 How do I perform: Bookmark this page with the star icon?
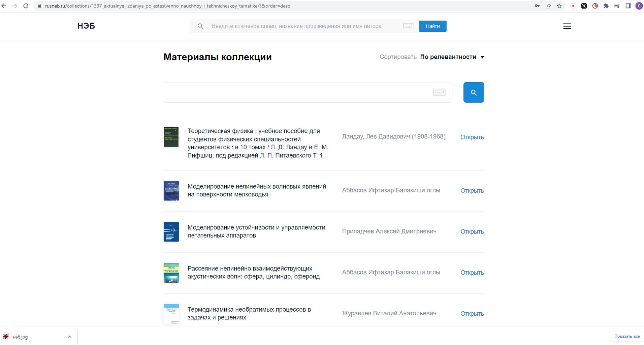point(559,6)
